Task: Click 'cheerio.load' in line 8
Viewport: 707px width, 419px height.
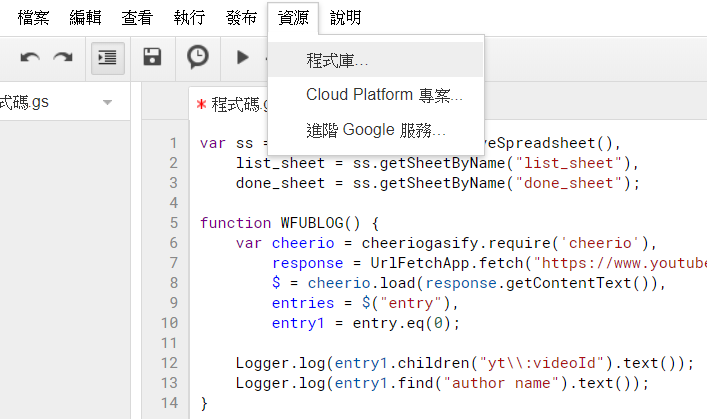Action: 362,283
